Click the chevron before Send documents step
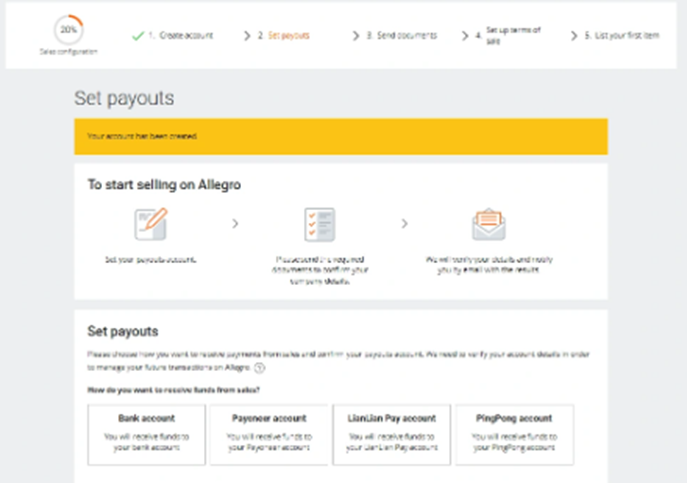687x483 pixels. click(356, 36)
